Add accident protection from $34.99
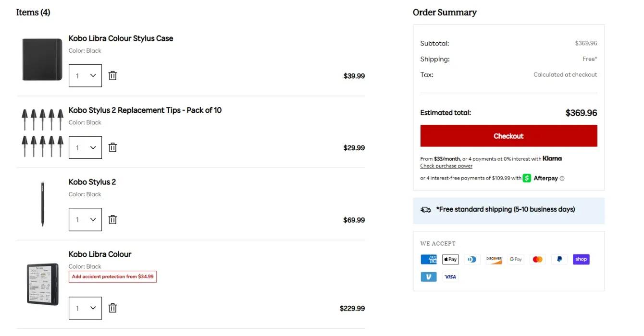The image size is (644, 336). pos(112,276)
